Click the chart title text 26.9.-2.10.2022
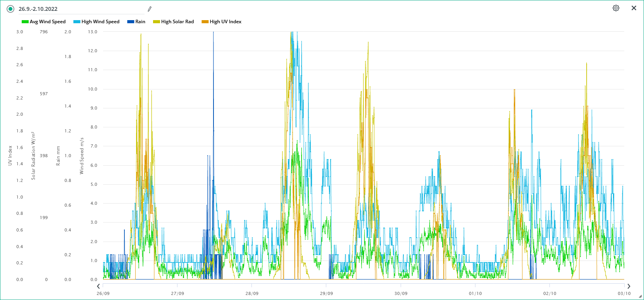644x300 pixels. (38, 9)
